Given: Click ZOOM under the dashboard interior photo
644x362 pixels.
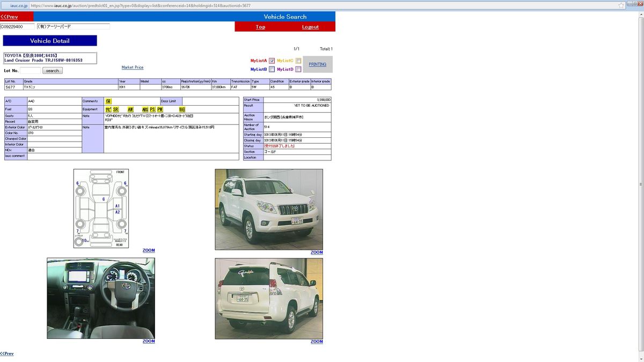Looking at the screenshot, I should click(x=149, y=341).
